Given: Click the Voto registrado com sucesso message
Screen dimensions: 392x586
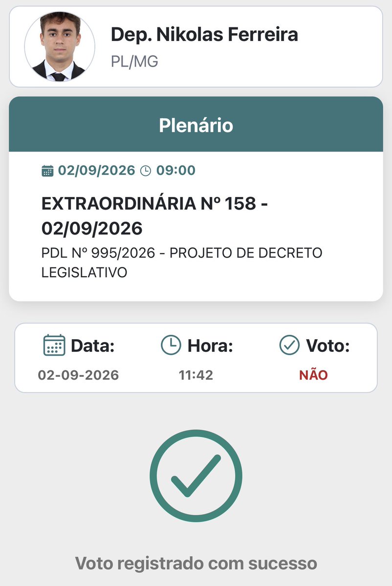Looking at the screenshot, I should [196, 563].
